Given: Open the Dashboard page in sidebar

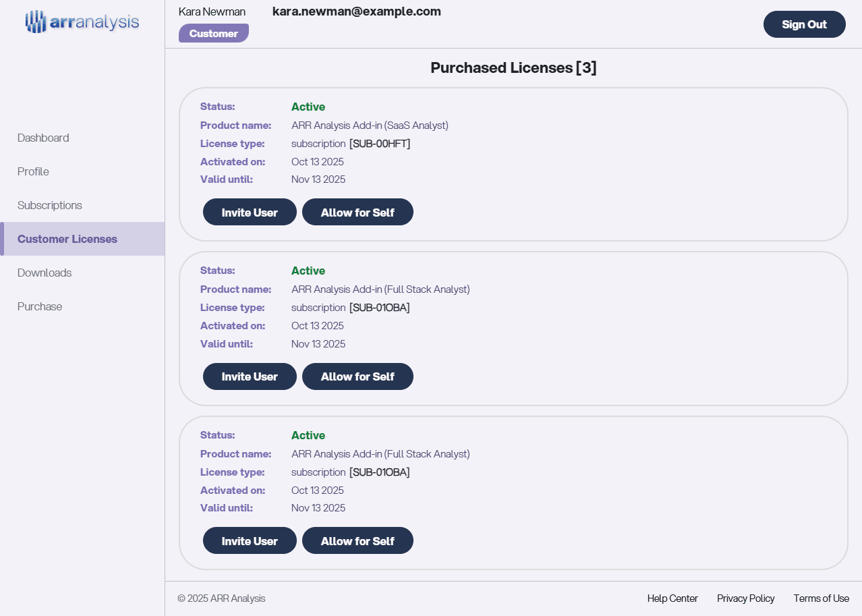Looking at the screenshot, I should pyautogui.click(x=43, y=138).
